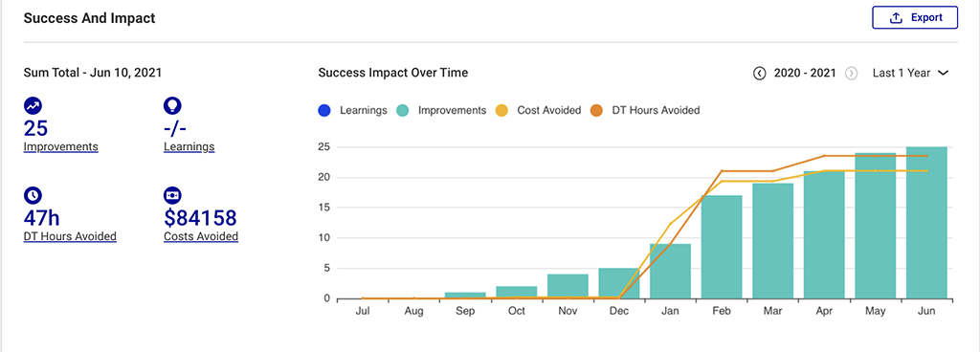Viewport: 980px width, 352px height.
Task: Click the 2020 - 2021 range label
Action: click(805, 73)
